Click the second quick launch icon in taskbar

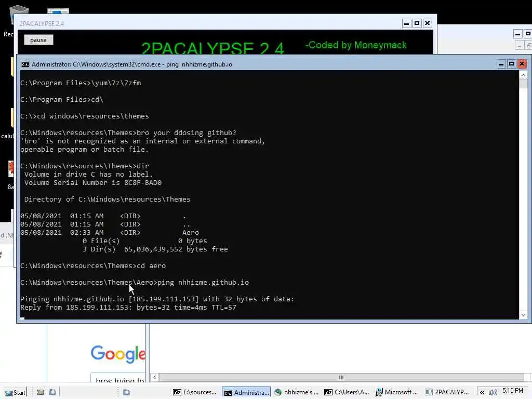coord(52,392)
